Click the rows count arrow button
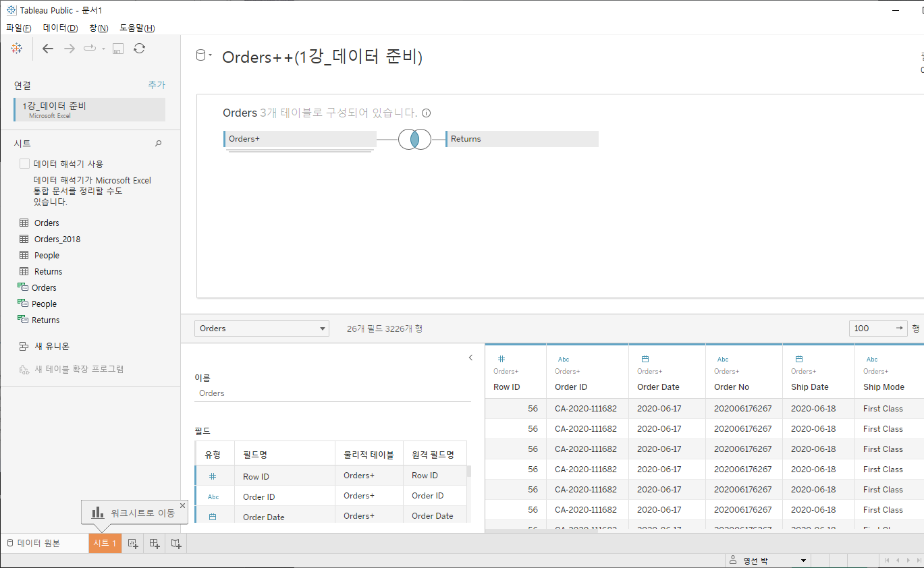Viewport: 924px width, 568px height. pyautogui.click(x=899, y=328)
